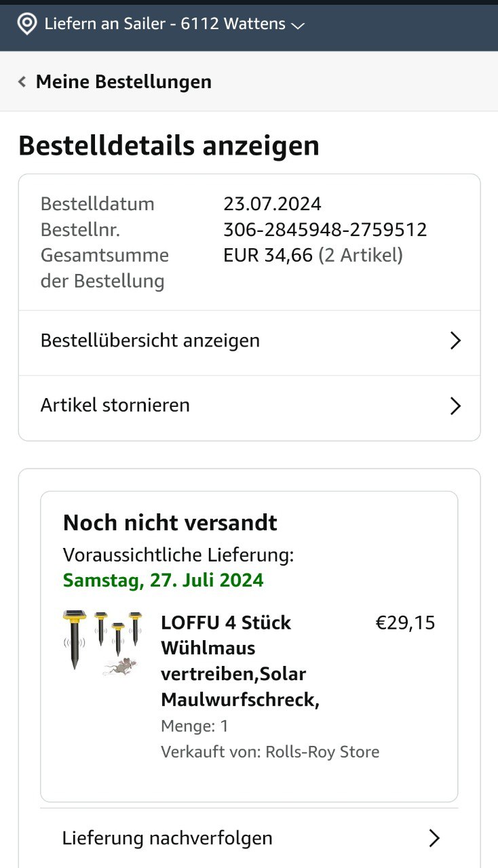Viewport: 498px width, 868px height.
Task: Open the LOFFU mole repeller product thumbnail
Action: [102, 642]
